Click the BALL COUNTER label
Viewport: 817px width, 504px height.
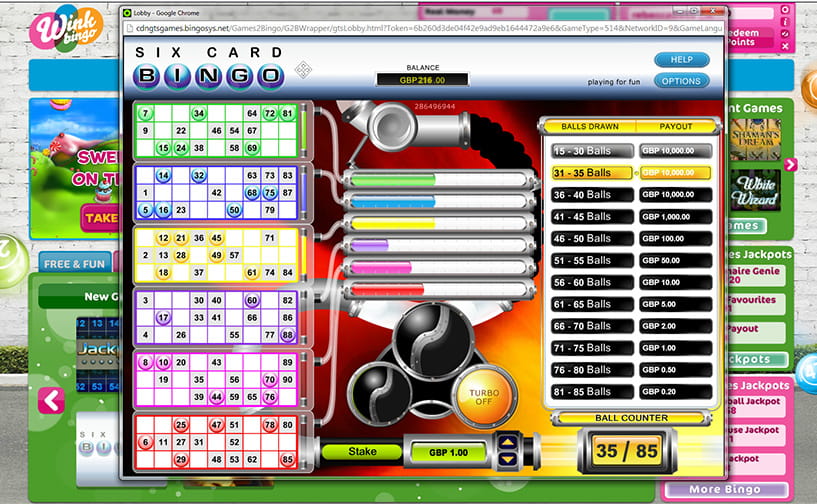pyautogui.click(x=632, y=418)
